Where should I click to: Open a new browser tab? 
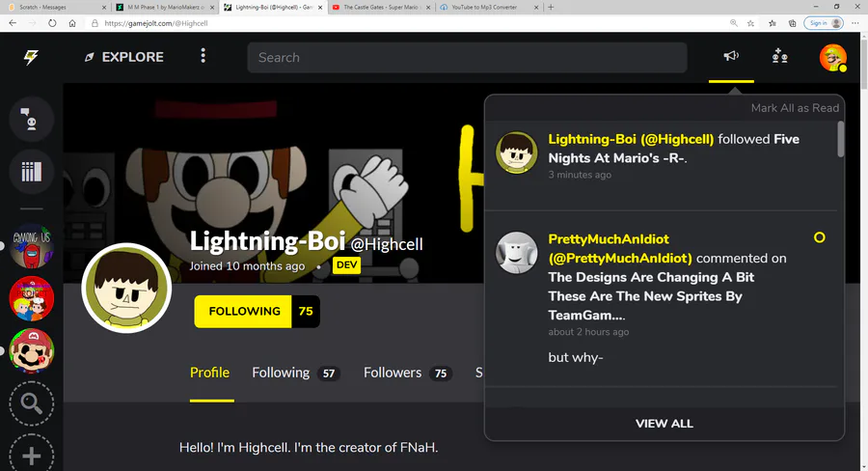(x=551, y=7)
